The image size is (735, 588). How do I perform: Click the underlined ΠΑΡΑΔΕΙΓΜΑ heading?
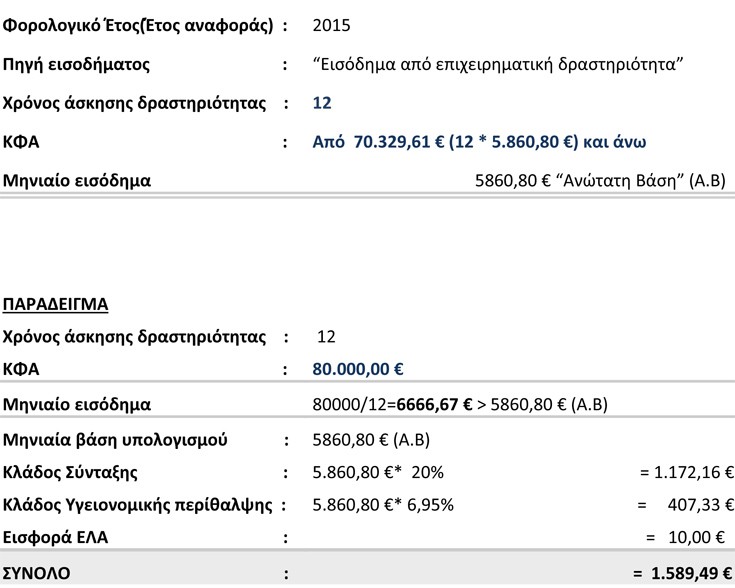(55, 304)
